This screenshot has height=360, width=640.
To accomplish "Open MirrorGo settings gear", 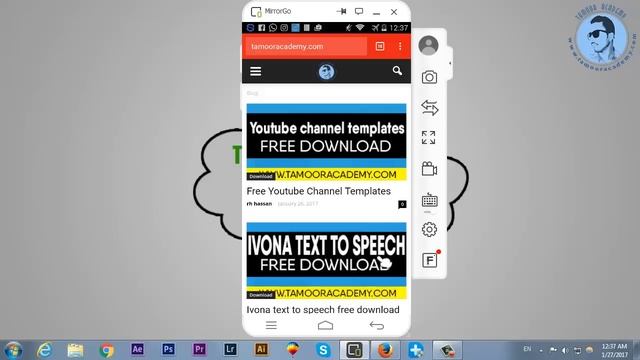I will 429,229.
